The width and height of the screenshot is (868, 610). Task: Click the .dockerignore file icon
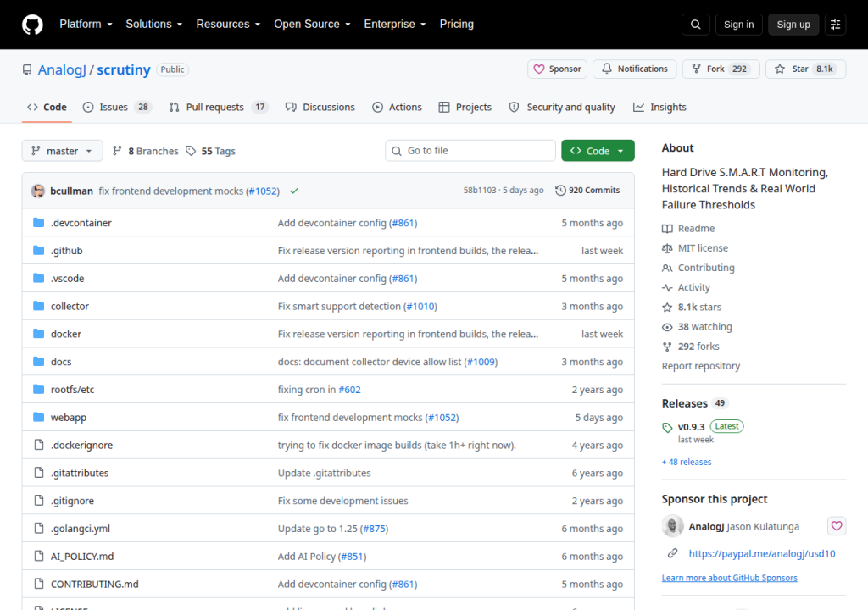[x=39, y=445]
